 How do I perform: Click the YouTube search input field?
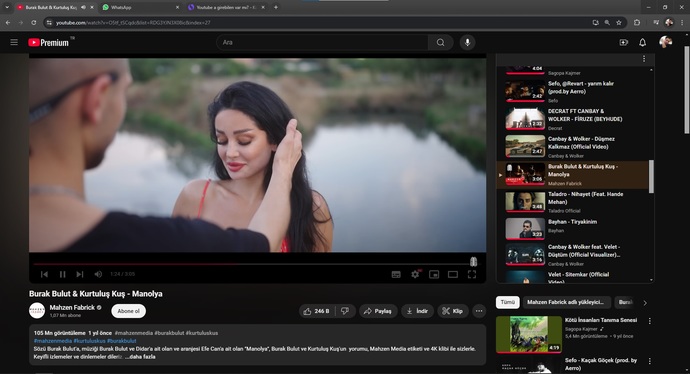(322, 42)
